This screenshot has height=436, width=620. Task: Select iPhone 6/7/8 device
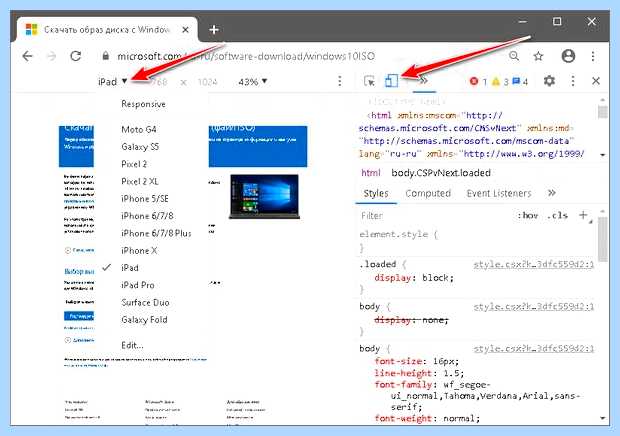147,216
